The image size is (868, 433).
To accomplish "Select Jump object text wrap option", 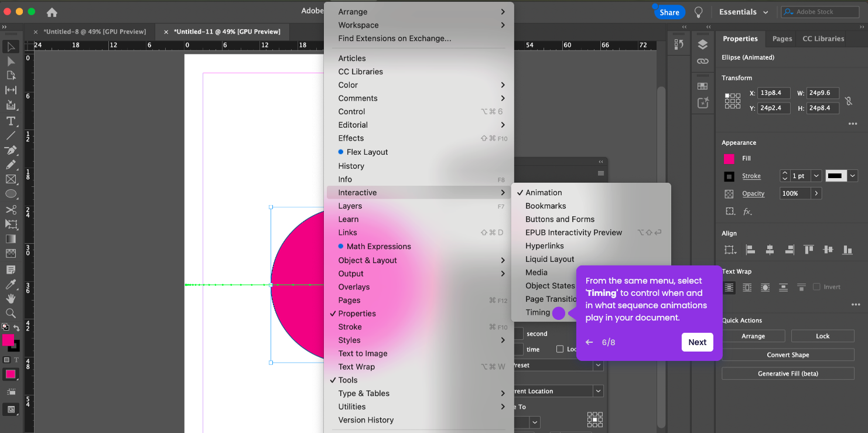I will click(x=783, y=287).
